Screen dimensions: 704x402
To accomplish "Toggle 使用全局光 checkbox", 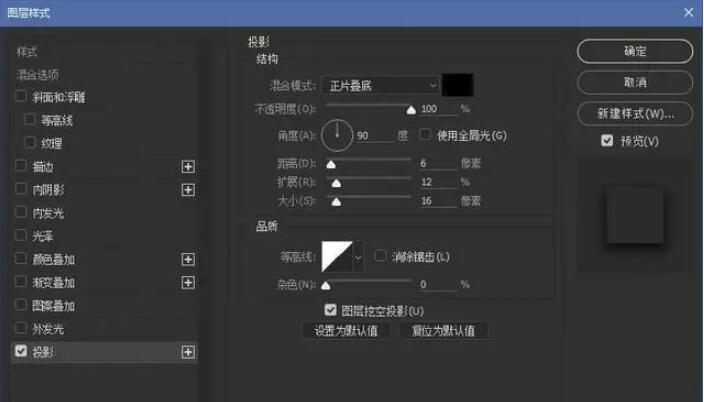I will [424, 134].
